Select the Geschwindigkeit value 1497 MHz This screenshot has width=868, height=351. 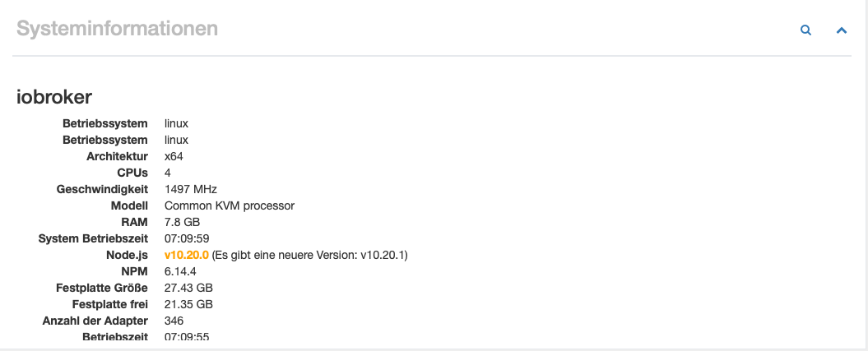[x=191, y=190]
